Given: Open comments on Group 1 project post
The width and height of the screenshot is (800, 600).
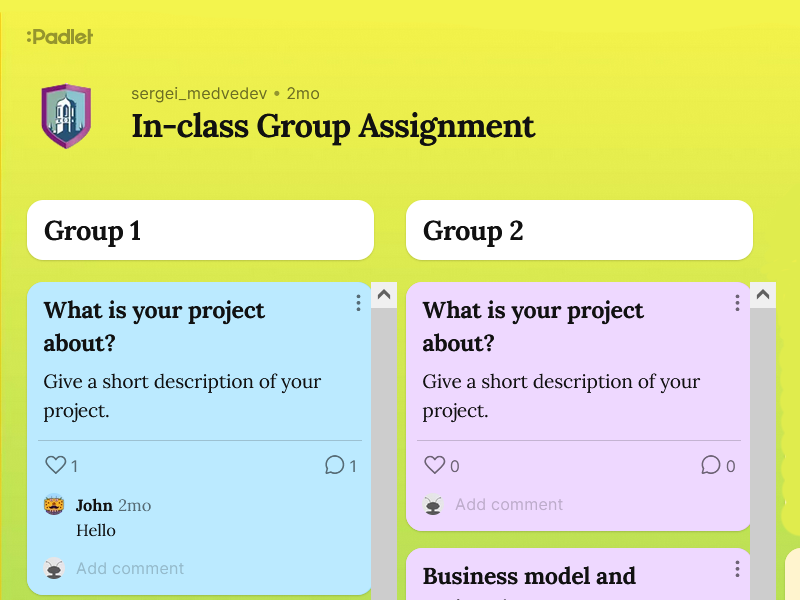Looking at the screenshot, I should 335,465.
